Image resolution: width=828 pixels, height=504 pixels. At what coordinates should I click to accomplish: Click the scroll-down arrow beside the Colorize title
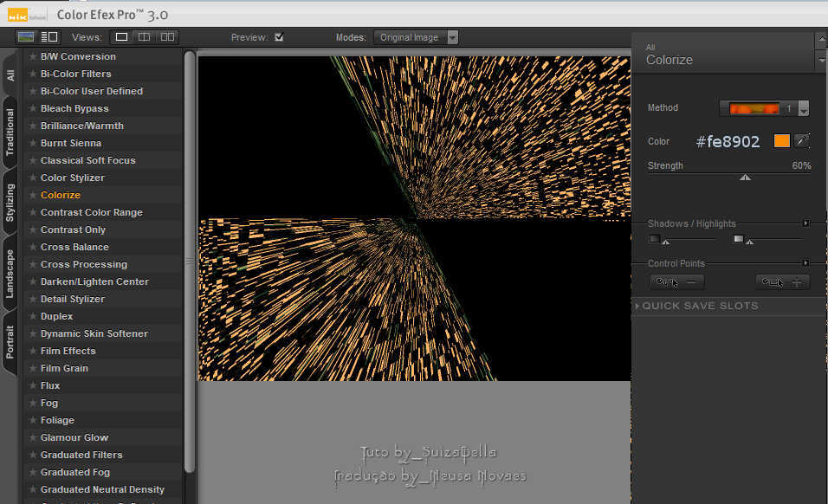822,60
